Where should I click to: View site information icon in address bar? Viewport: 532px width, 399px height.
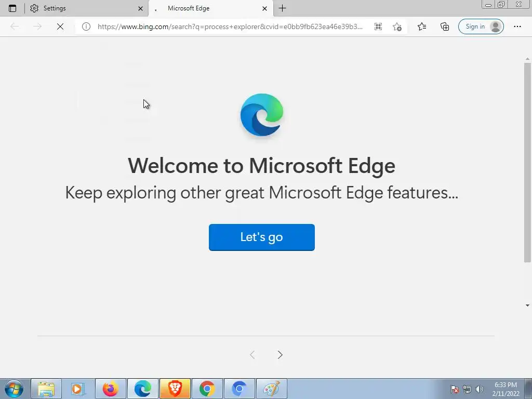tap(86, 26)
